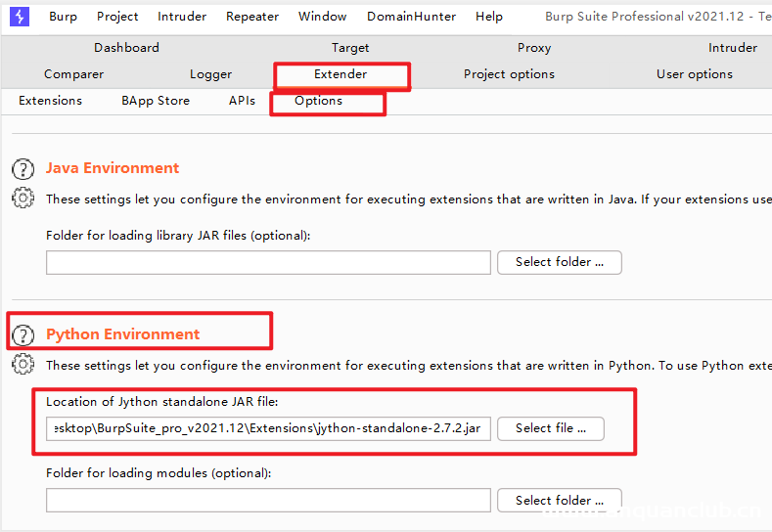Open the Repeater menu
The width and height of the screenshot is (772, 532).
[252, 17]
